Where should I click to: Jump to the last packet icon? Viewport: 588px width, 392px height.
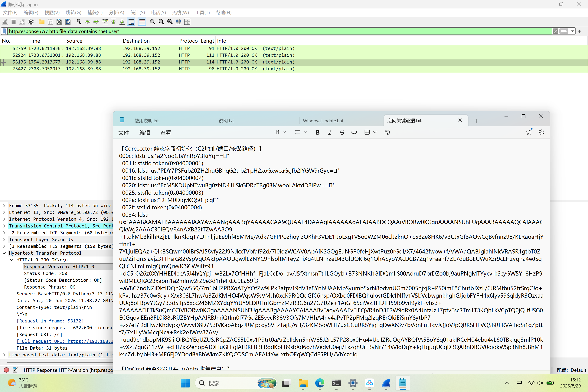click(122, 22)
